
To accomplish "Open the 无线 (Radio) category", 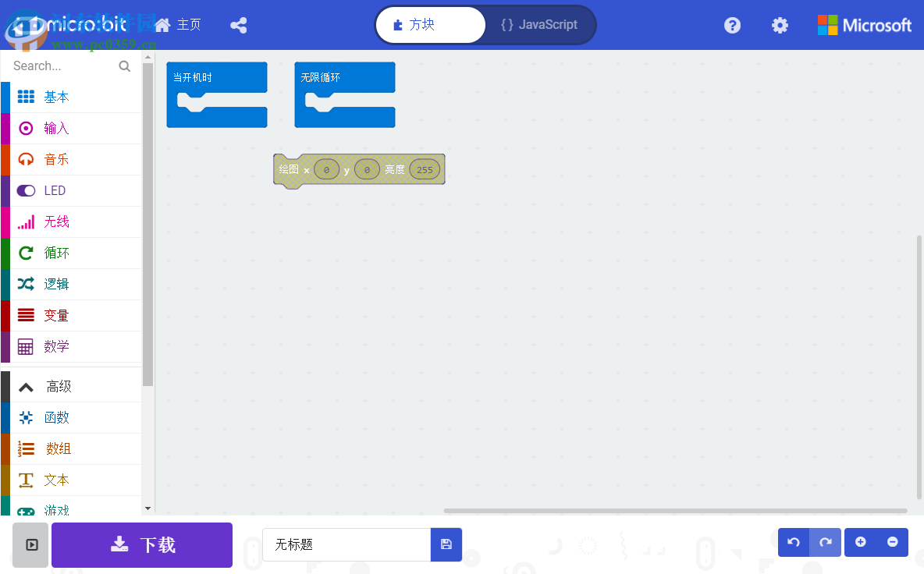I will click(x=55, y=221).
